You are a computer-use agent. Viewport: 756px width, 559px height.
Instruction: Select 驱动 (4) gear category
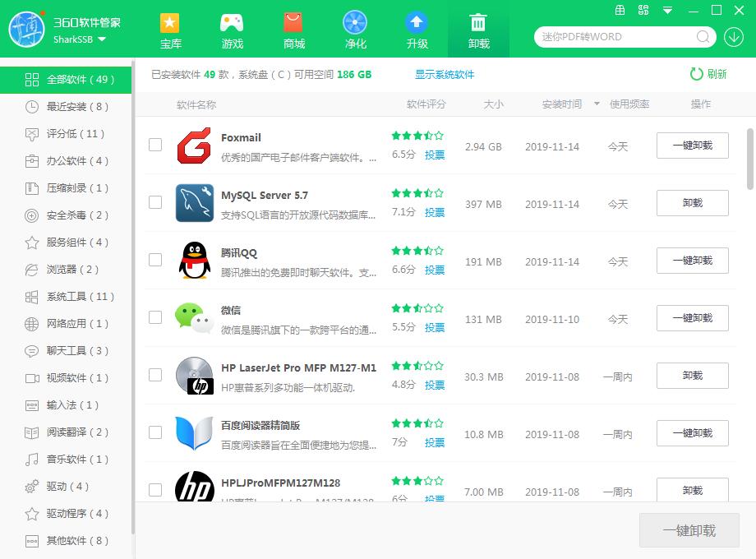pos(66,486)
